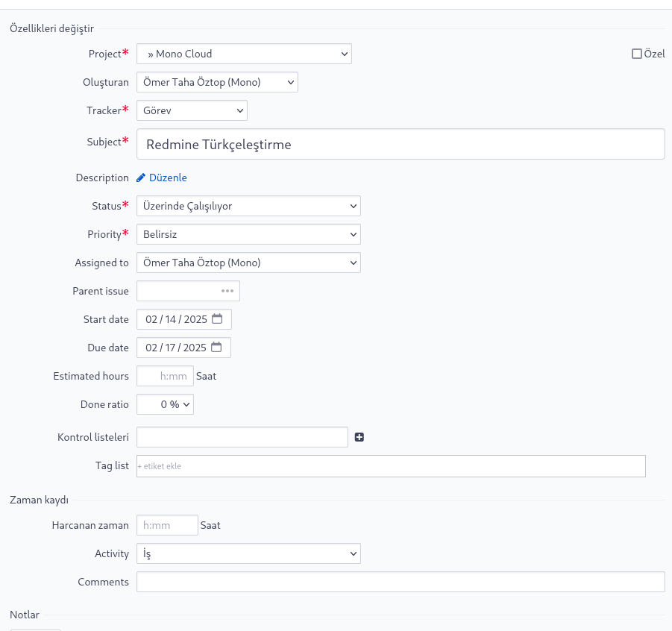Click the three-dots icon in Parent issue
Image resolution: width=672 pixels, height=631 pixels.
click(227, 291)
